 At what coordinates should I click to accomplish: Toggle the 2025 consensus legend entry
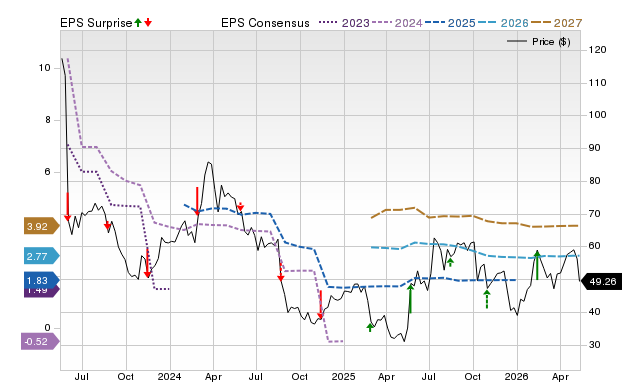click(450, 23)
